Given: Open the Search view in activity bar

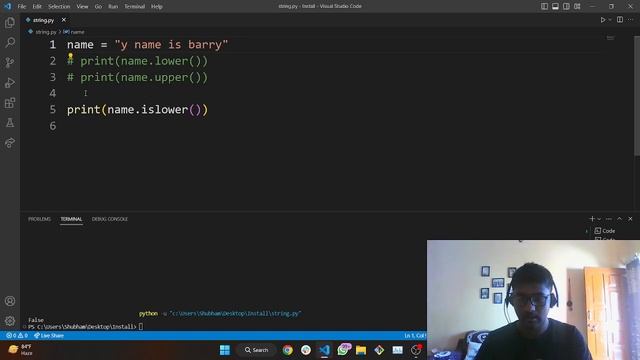Looking at the screenshot, I should coord(10,42).
